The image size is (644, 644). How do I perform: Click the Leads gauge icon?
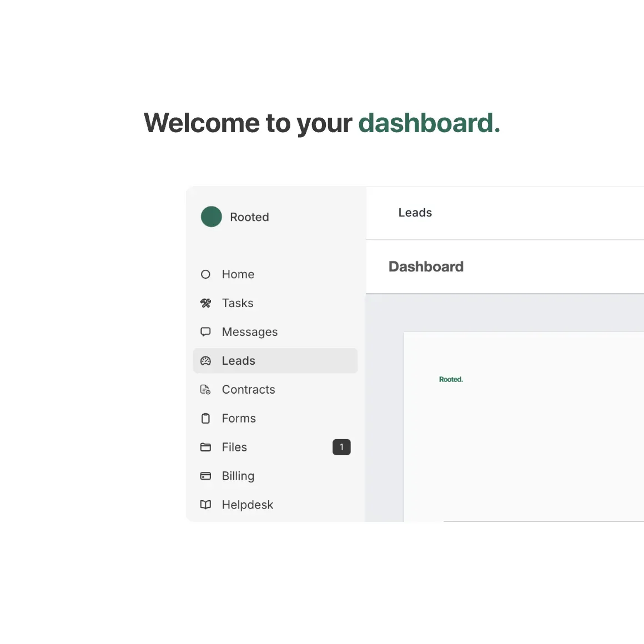click(x=205, y=361)
